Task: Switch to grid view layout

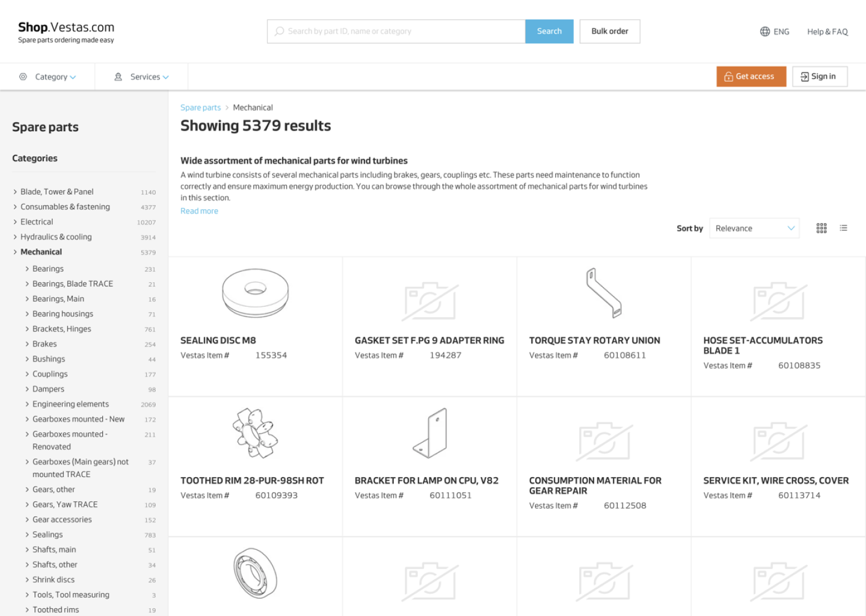Action: 821,228
